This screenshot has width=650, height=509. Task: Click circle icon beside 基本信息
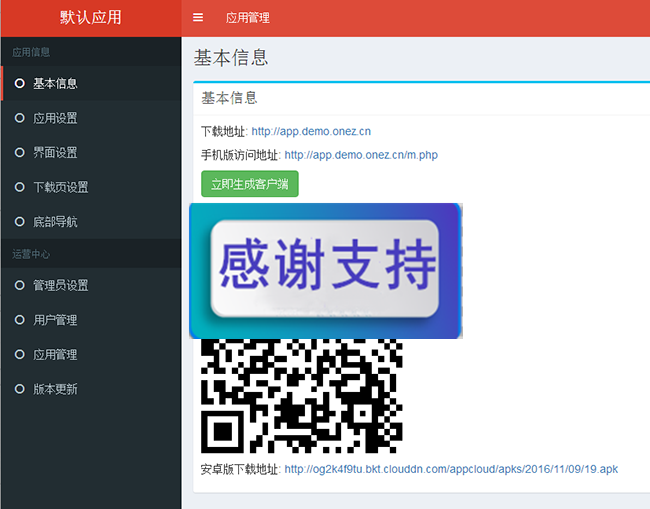click(x=19, y=83)
